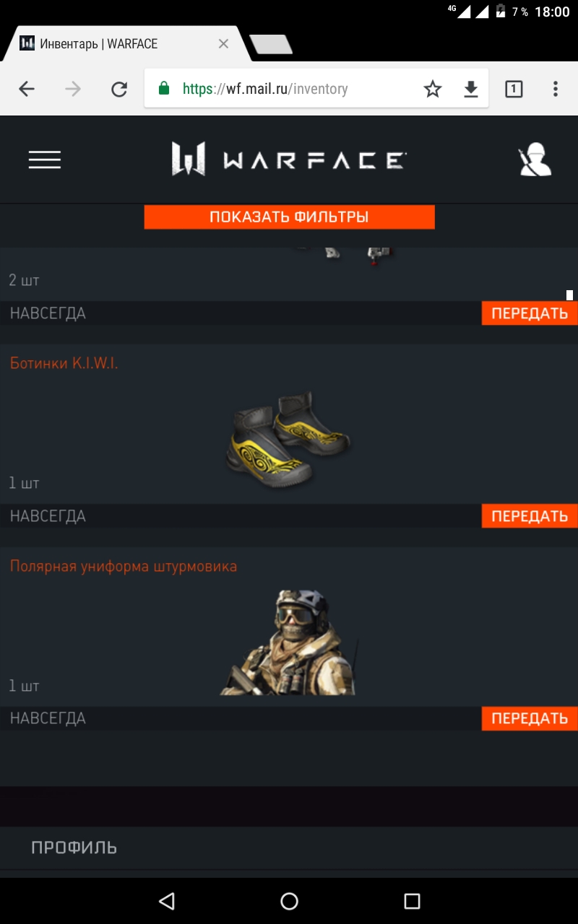Viewport: 578px width, 924px height.
Task: Open Chrome's three-dot overflow menu
Action: point(555,89)
